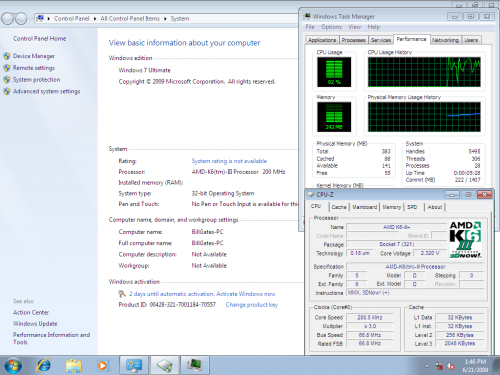Open Windows Media Player from taskbar
The height and width of the screenshot is (375, 500).
pos(103,365)
